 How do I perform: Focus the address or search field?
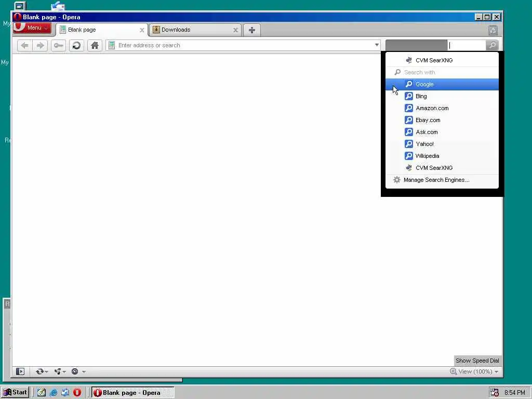click(244, 46)
